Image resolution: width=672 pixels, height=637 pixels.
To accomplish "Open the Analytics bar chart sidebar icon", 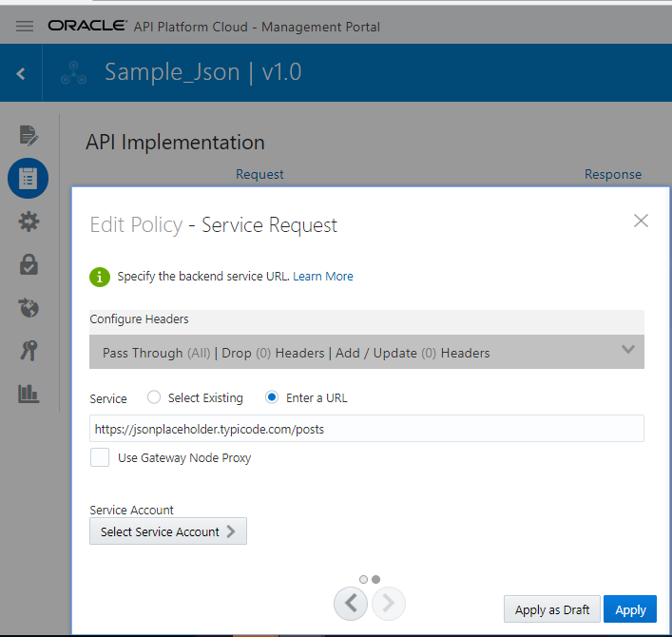I will (29, 393).
